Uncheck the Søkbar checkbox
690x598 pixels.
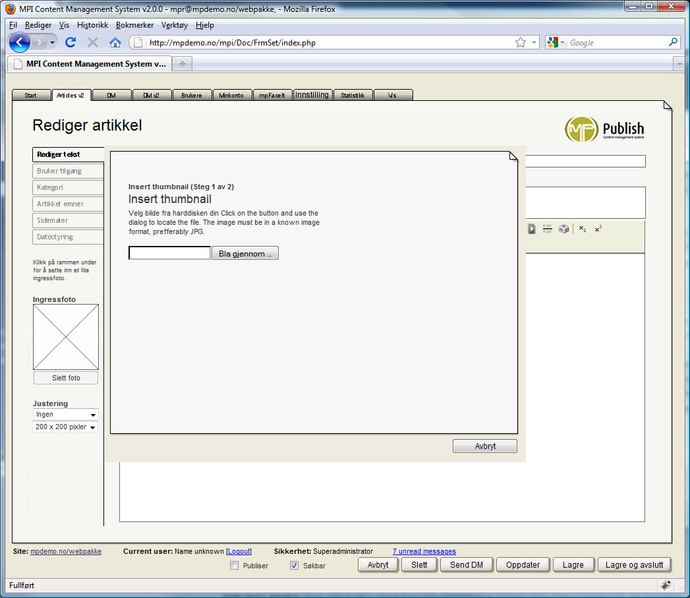pos(294,566)
